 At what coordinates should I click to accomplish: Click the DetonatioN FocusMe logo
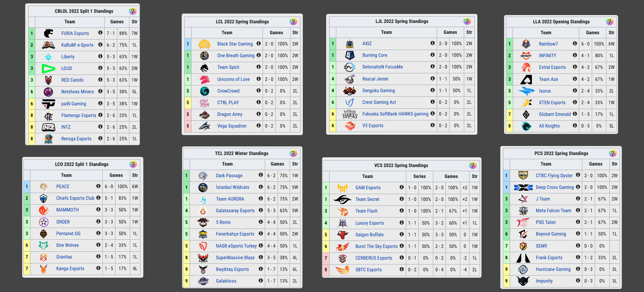pos(349,67)
